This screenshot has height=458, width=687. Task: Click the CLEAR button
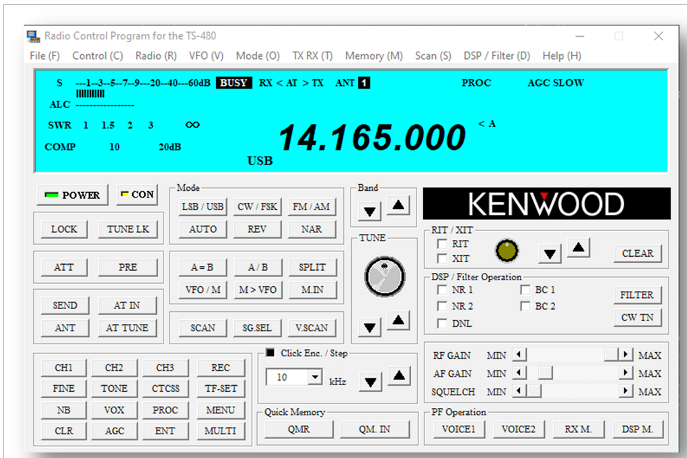637,254
